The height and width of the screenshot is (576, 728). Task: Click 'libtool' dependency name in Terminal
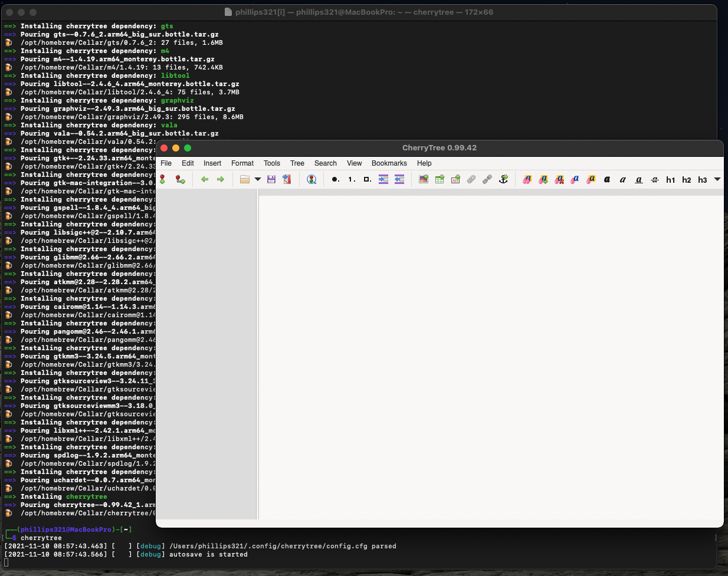coord(175,75)
